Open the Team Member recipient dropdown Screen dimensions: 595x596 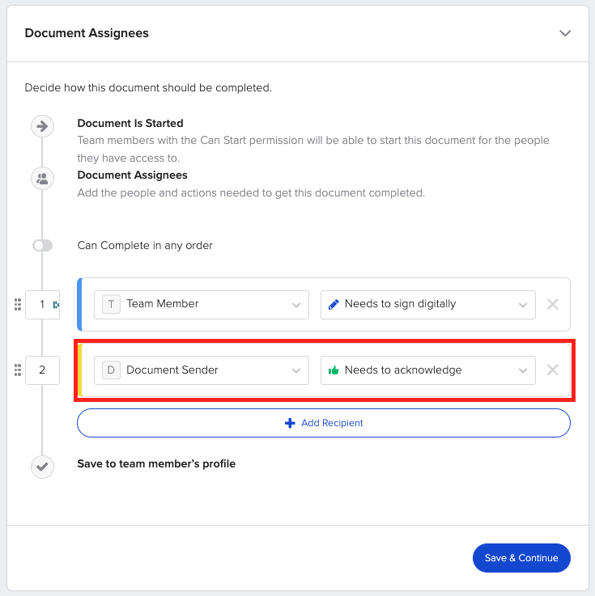tap(201, 304)
